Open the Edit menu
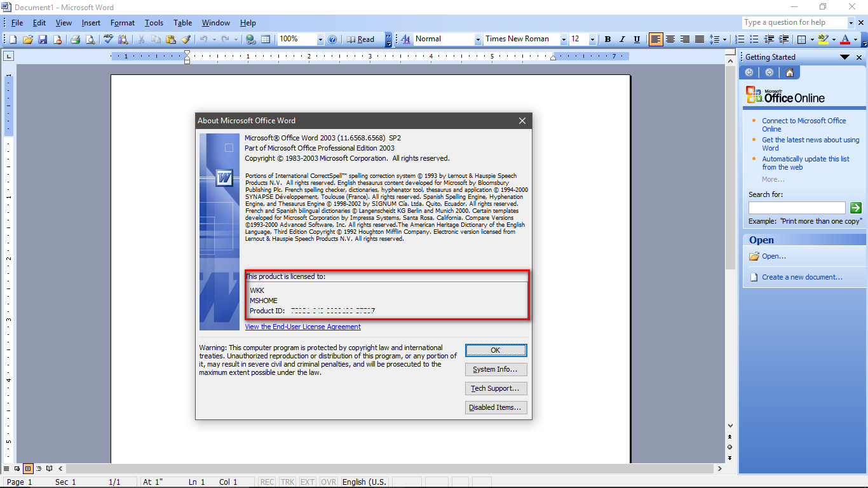Screen dimensions: 868x488 coord(39,23)
